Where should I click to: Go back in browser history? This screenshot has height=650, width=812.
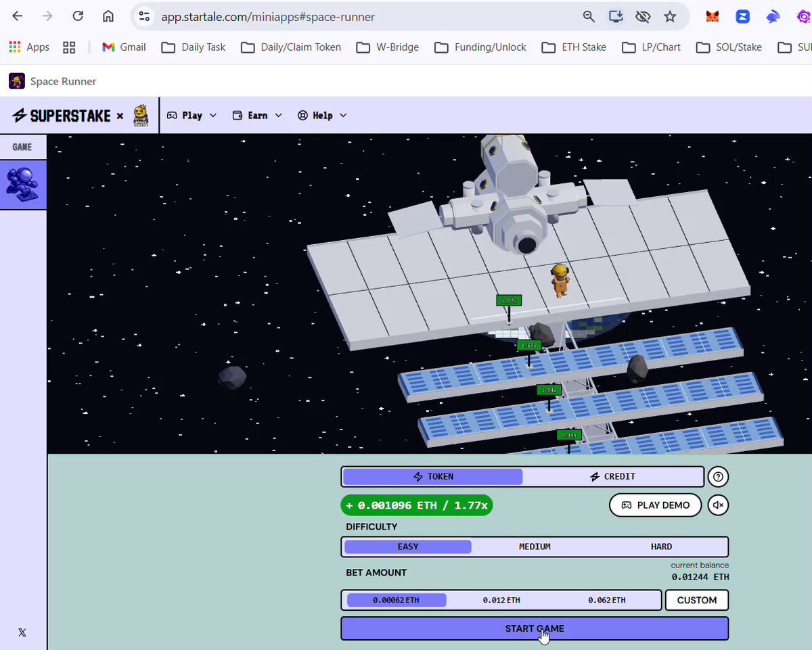click(x=18, y=16)
